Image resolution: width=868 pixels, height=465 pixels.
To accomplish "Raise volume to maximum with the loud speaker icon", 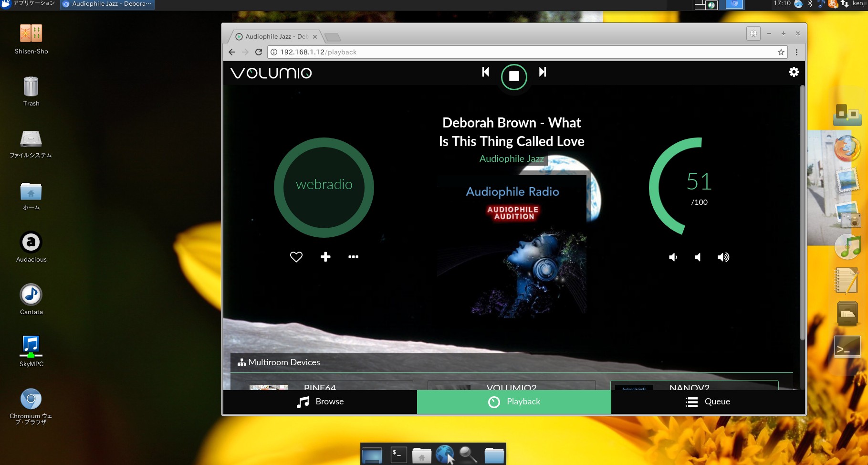I will point(723,257).
